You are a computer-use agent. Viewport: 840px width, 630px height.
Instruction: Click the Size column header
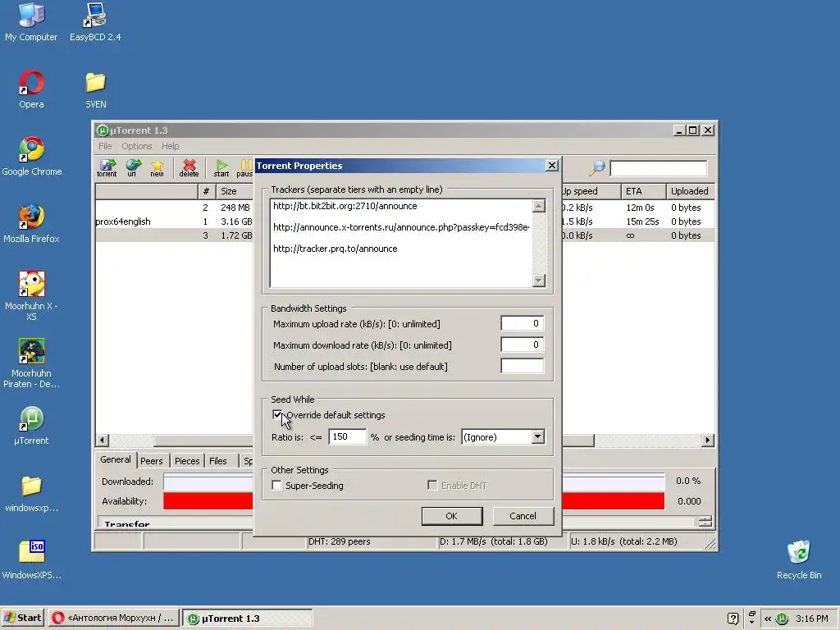click(235, 191)
